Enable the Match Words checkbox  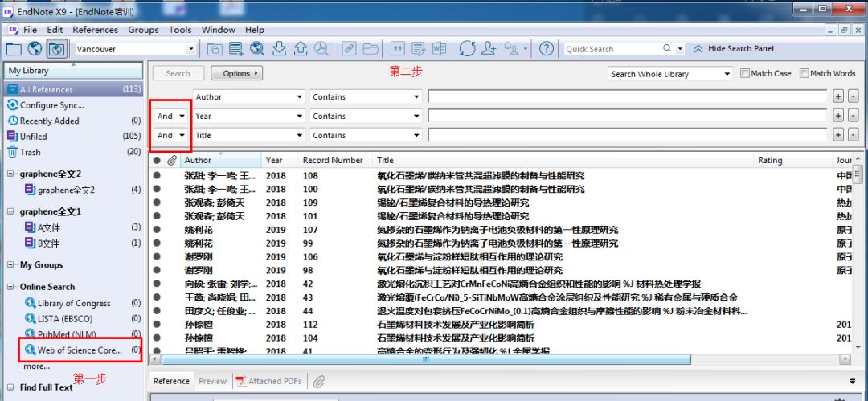pyautogui.click(x=804, y=73)
